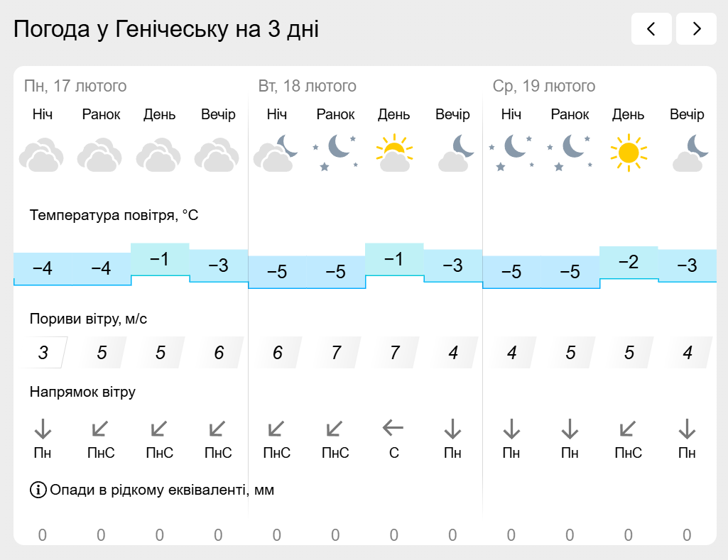Click the next days right arrow button
This screenshot has width=728, height=560.
point(696,29)
